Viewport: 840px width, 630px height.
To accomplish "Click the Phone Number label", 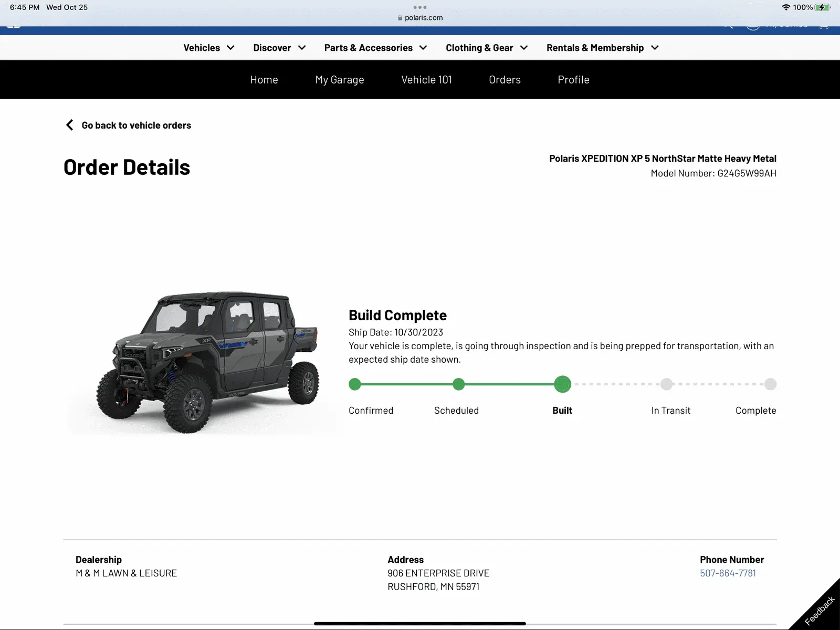I will pyautogui.click(x=732, y=560).
